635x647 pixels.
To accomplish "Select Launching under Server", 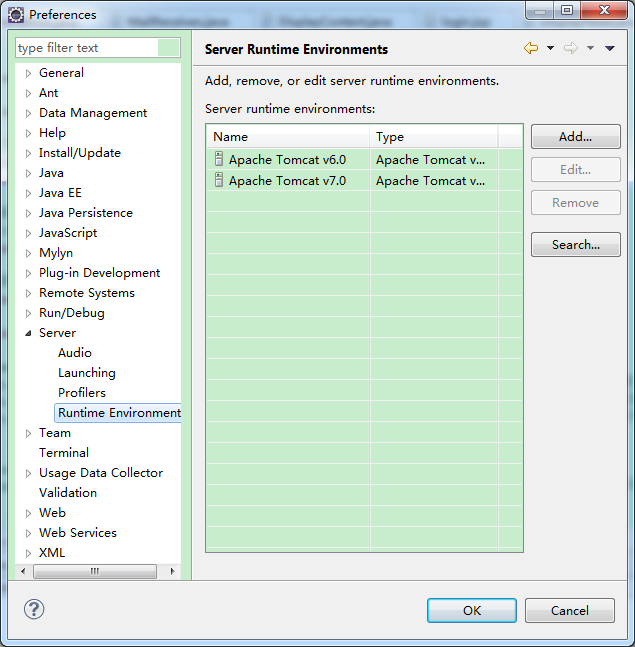I will point(87,373).
